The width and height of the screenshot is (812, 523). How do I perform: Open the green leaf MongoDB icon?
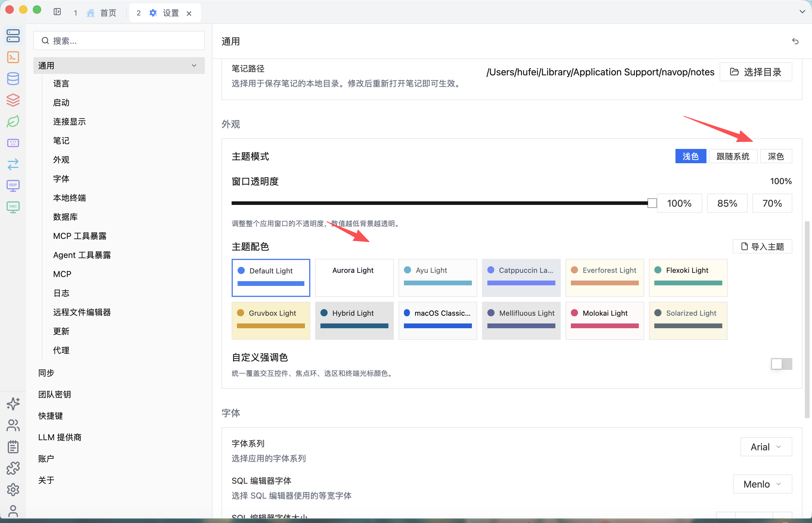pyautogui.click(x=13, y=121)
